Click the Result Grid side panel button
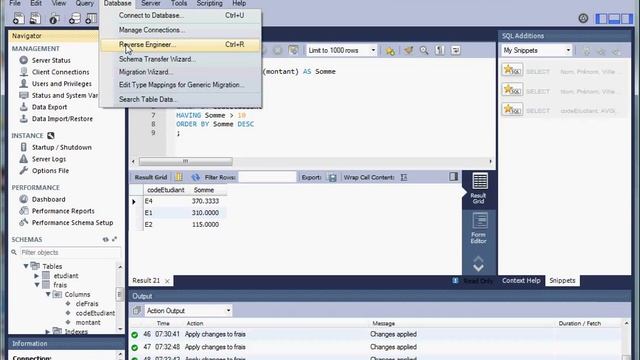 coord(479,188)
